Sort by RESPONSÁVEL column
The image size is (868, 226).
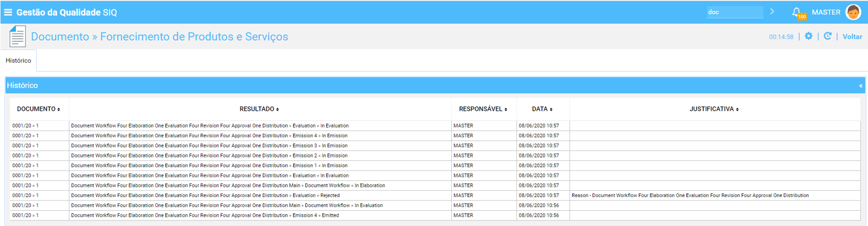pyautogui.click(x=483, y=109)
